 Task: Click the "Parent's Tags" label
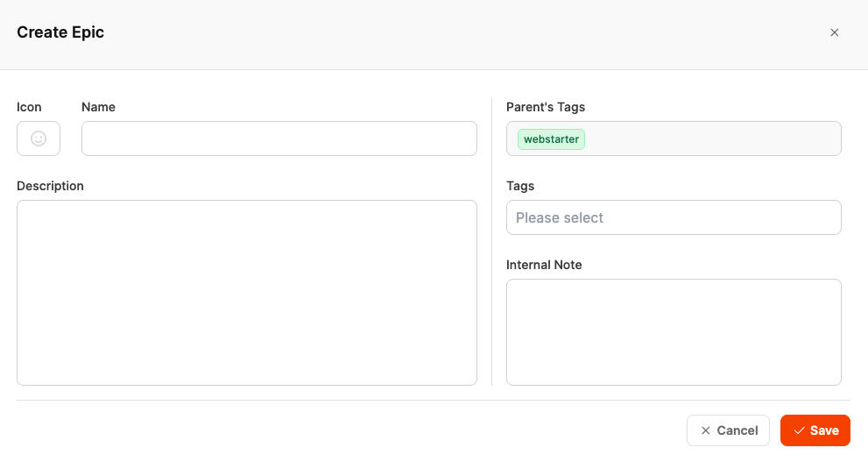point(546,107)
